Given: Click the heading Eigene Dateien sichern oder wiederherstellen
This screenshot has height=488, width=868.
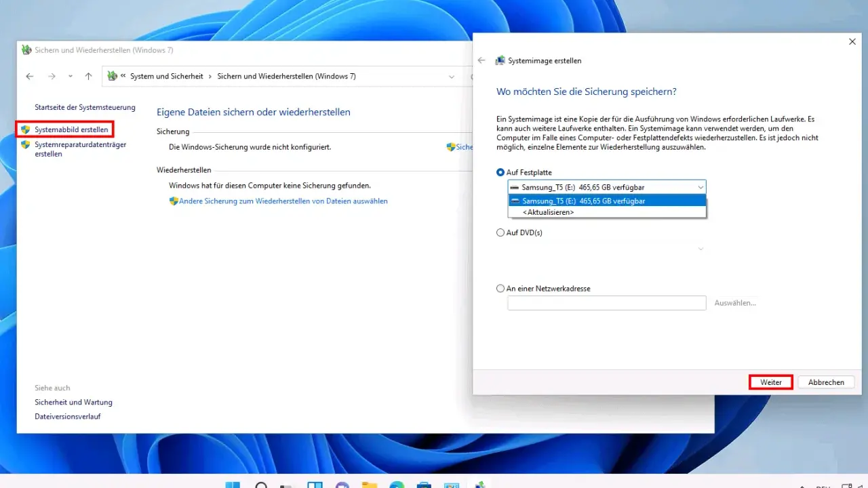Looking at the screenshot, I should [254, 112].
